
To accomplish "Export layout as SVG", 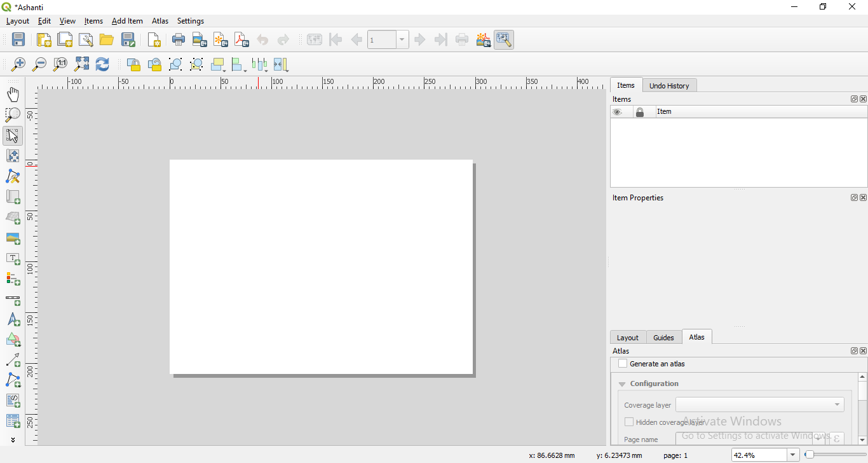I will [220, 39].
